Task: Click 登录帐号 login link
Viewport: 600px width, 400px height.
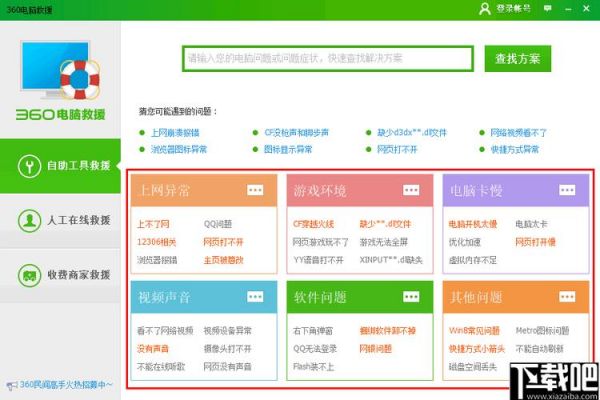Action: [x=514, y=8]
